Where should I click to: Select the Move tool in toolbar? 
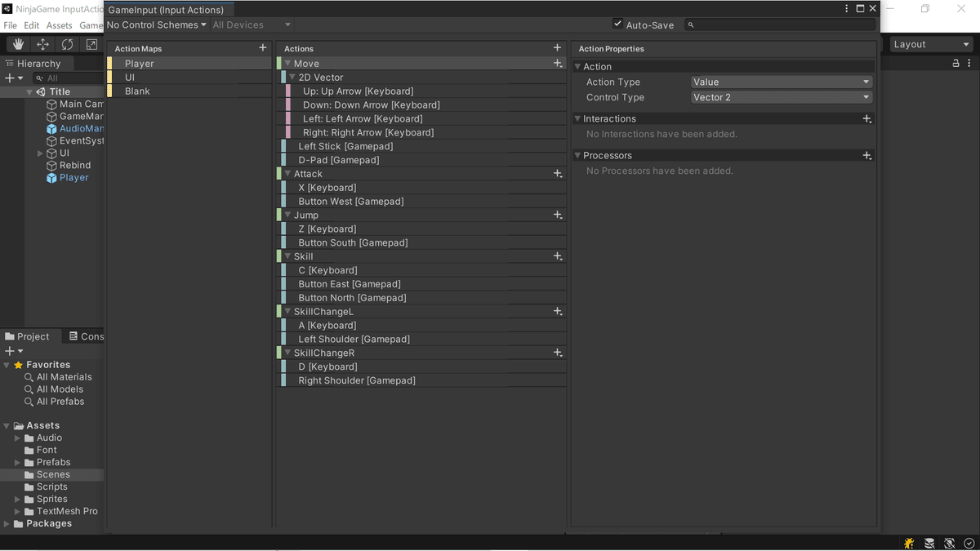pos(42,44)
